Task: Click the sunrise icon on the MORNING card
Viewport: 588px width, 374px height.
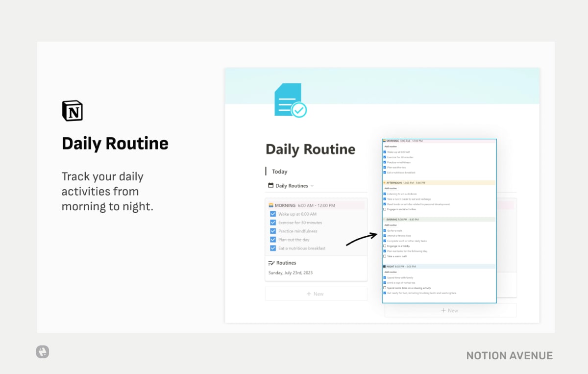Action: [272, 204]
